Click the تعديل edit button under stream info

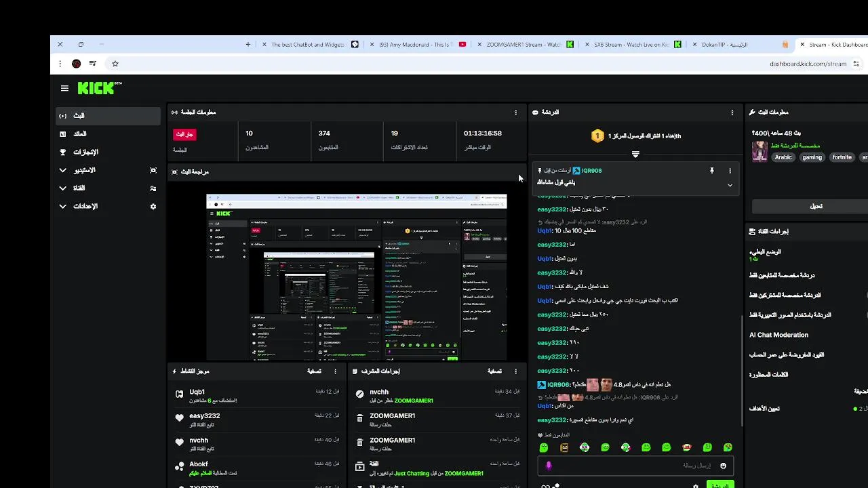pyautogui.click(x=816, y=206)
